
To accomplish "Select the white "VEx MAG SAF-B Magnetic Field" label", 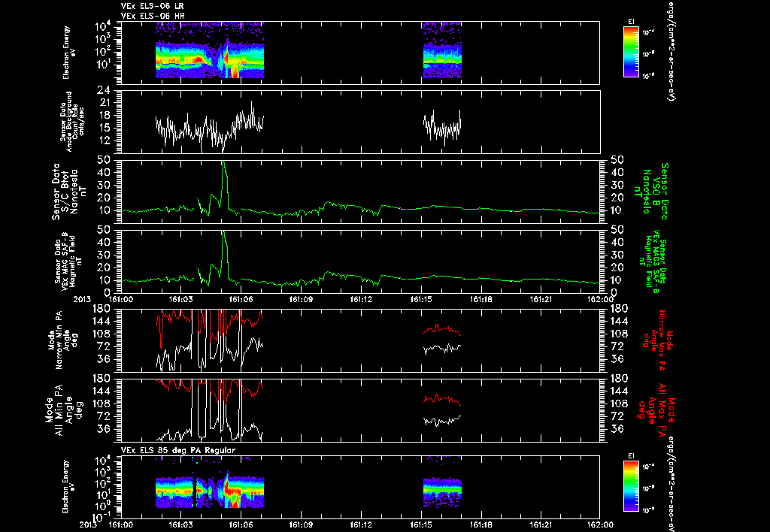I will (x=68, y=261).
